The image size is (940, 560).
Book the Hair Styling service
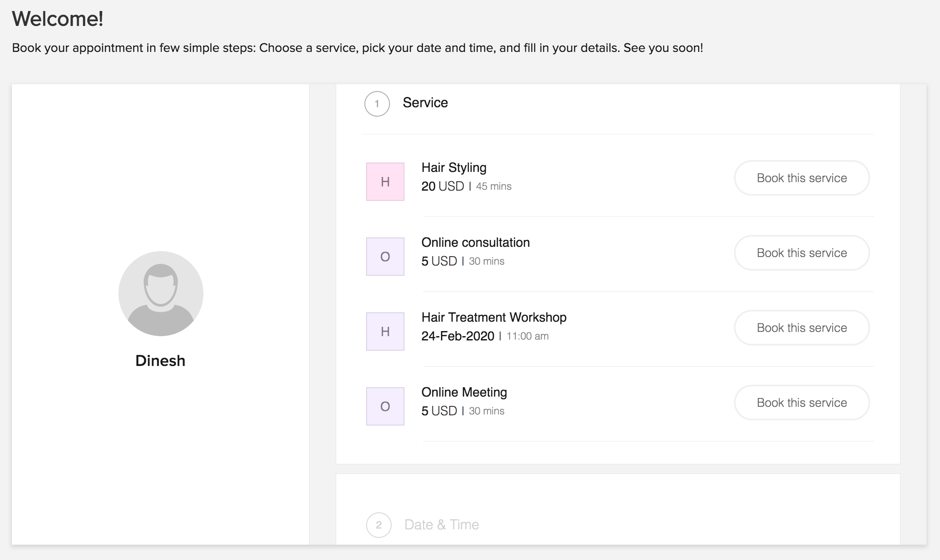click(802, 178)
